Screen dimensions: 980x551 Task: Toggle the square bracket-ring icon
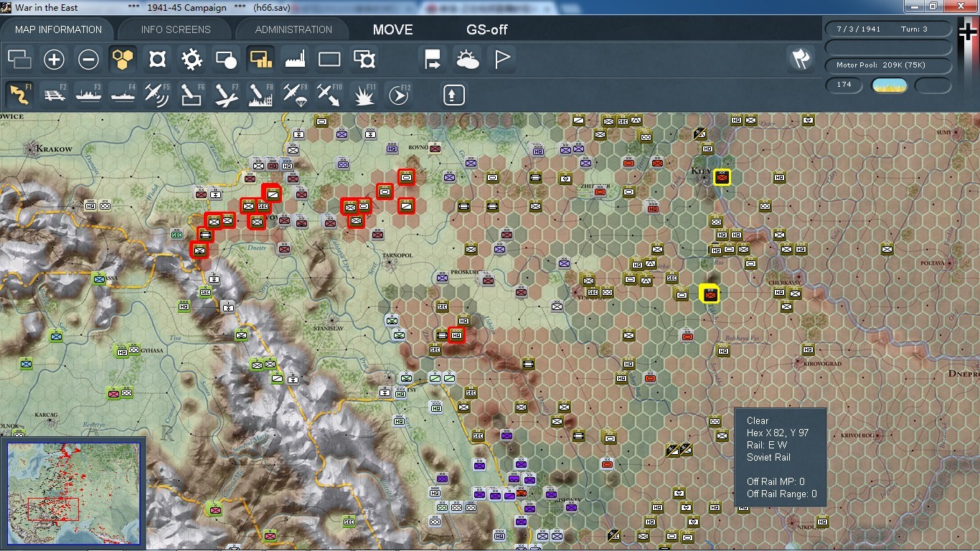(157, 59)
